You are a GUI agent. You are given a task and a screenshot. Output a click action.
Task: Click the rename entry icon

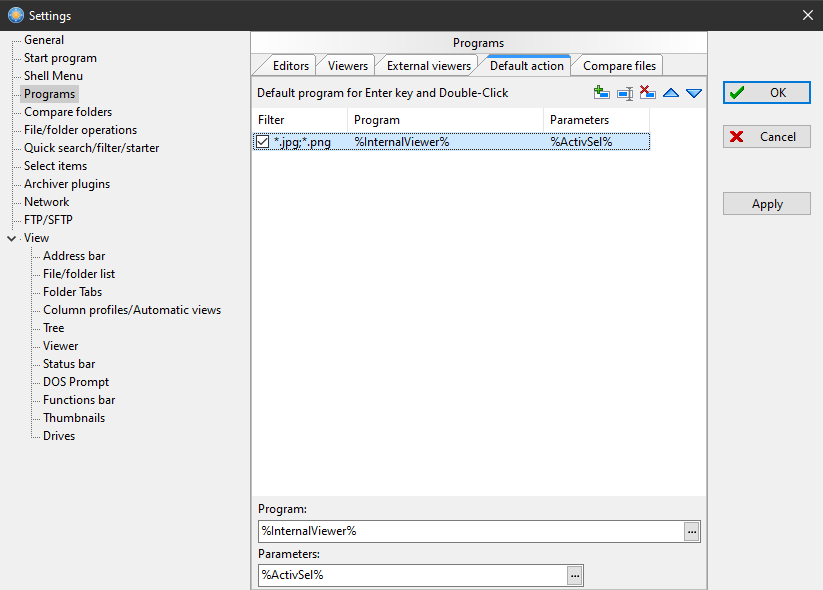tap(625, 93)
